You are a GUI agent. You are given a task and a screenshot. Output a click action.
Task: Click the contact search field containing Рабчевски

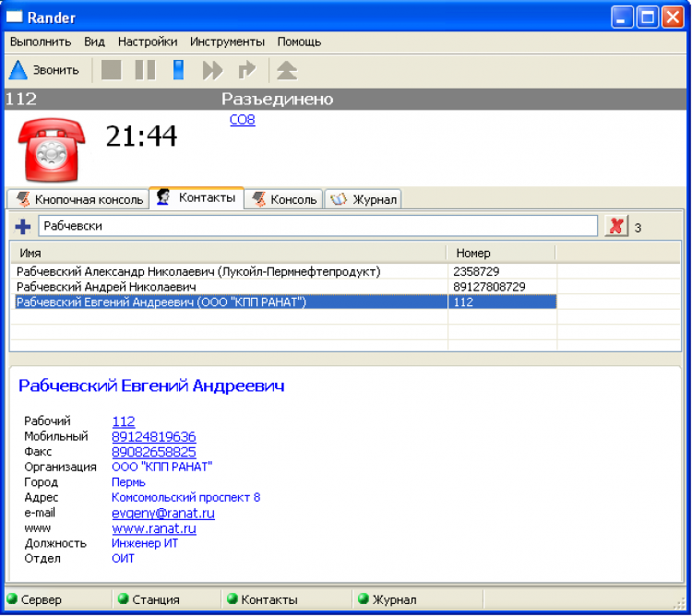[x=317, y=226]
